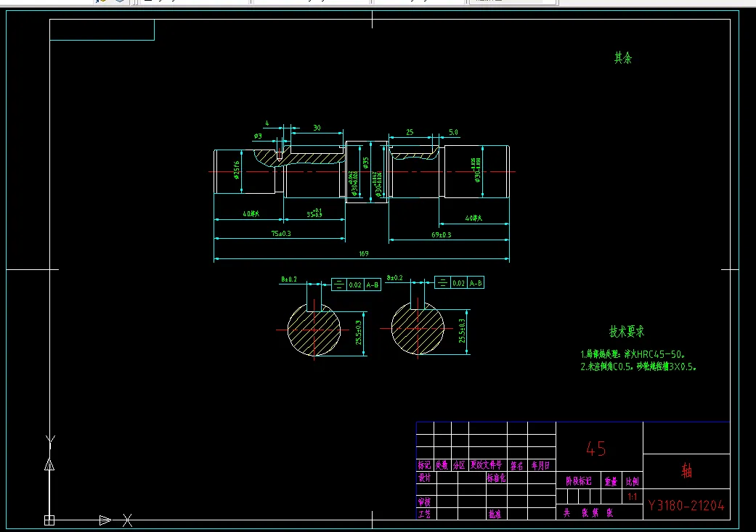Click the 工艺 row label
The height and width of the screenshot is (532, 756).
tap(424, 514)
